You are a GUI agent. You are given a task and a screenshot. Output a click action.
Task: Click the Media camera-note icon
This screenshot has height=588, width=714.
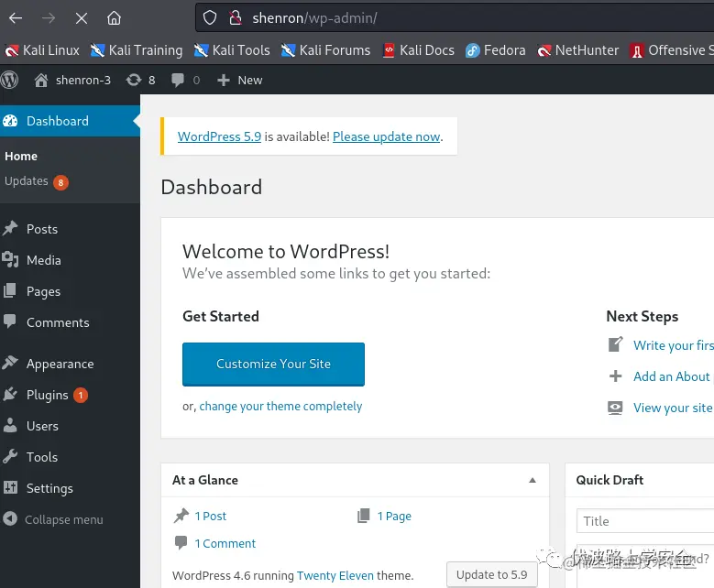[10, 259]
